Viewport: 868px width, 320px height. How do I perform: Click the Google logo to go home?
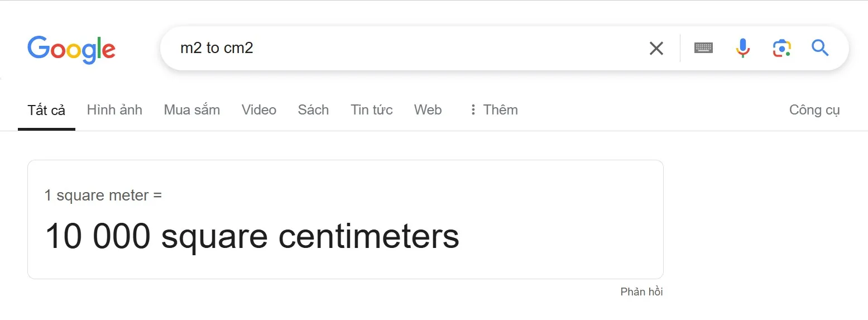(71, 49)
